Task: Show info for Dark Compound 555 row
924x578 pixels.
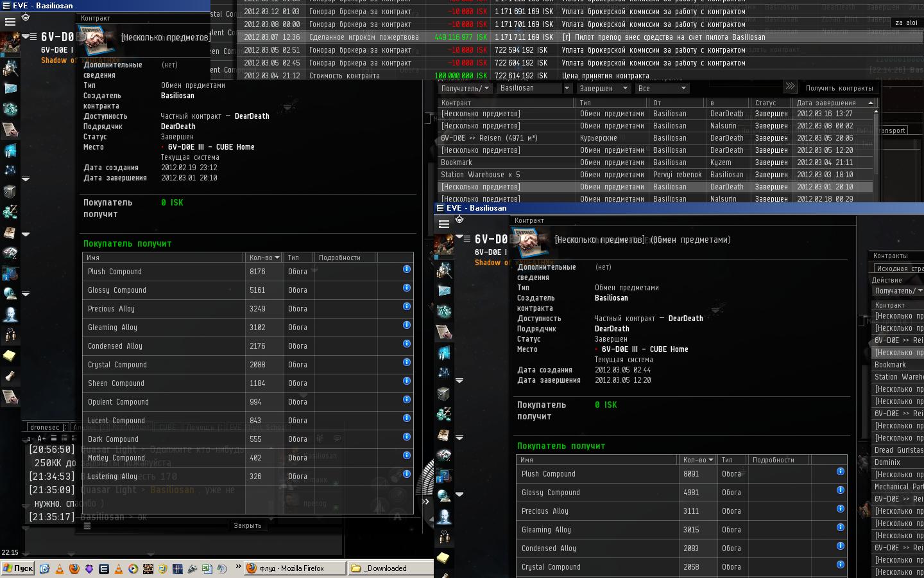Action: [407, 437]
